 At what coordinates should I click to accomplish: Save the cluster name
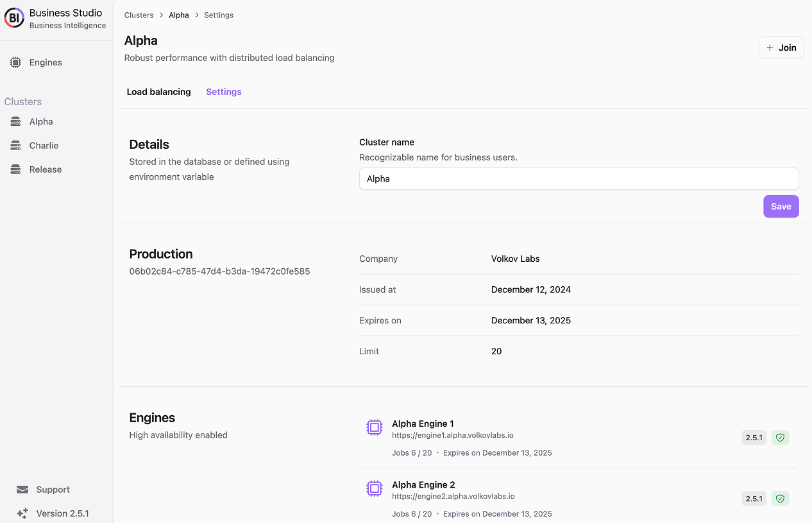pyautogui.click(x=781, y=207)
